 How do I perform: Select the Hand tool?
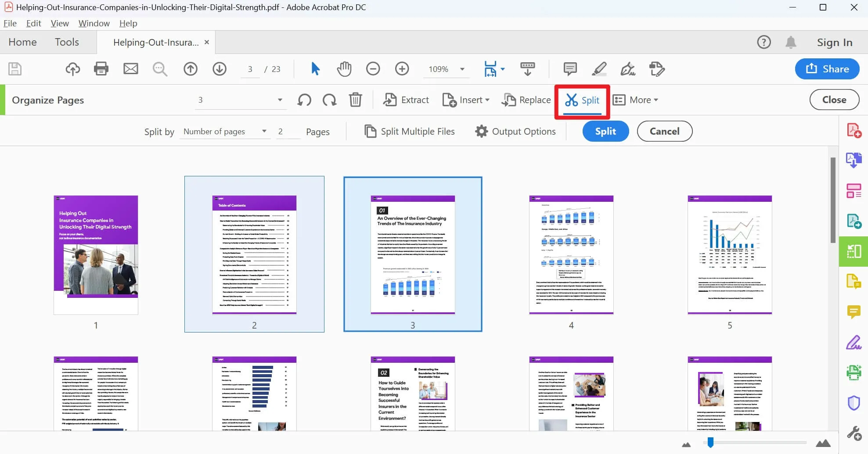[x=344, y=69]
